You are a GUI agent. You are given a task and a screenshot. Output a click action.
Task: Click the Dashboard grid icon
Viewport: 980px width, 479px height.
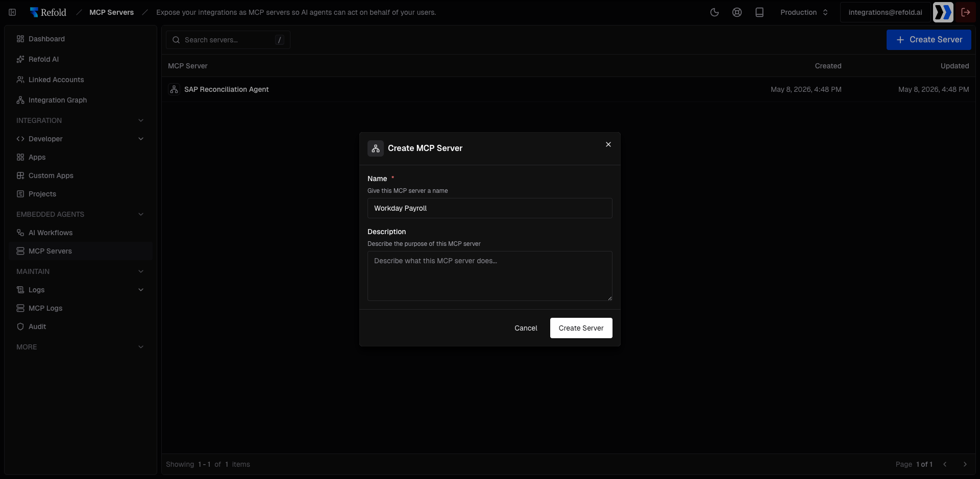[20, 39]
